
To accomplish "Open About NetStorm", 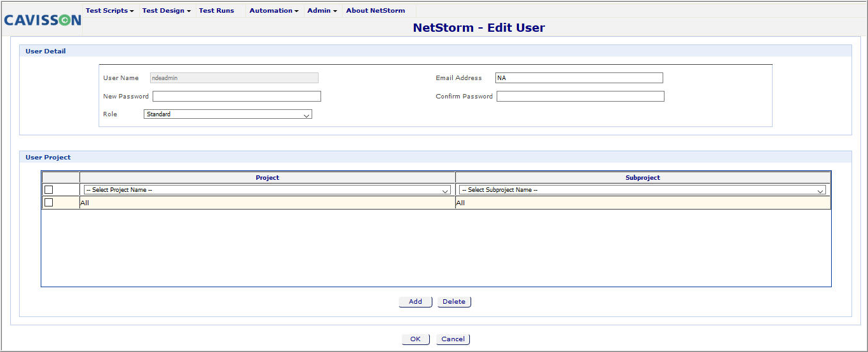I will [375, 11].
